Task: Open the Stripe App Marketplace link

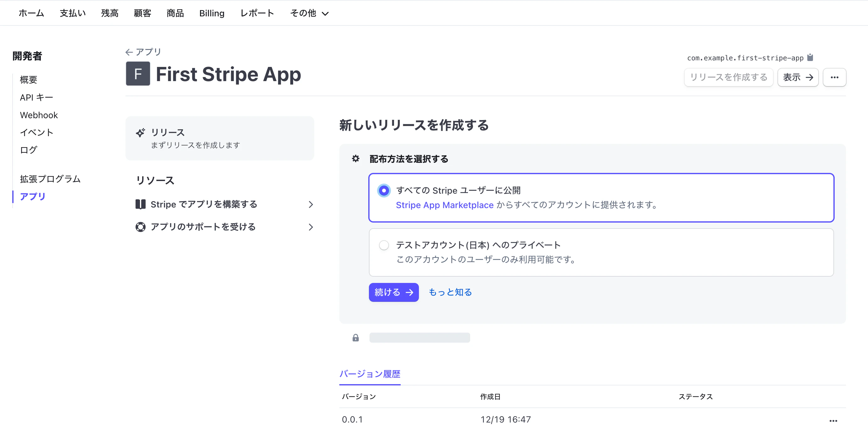Action: [444, 205]
